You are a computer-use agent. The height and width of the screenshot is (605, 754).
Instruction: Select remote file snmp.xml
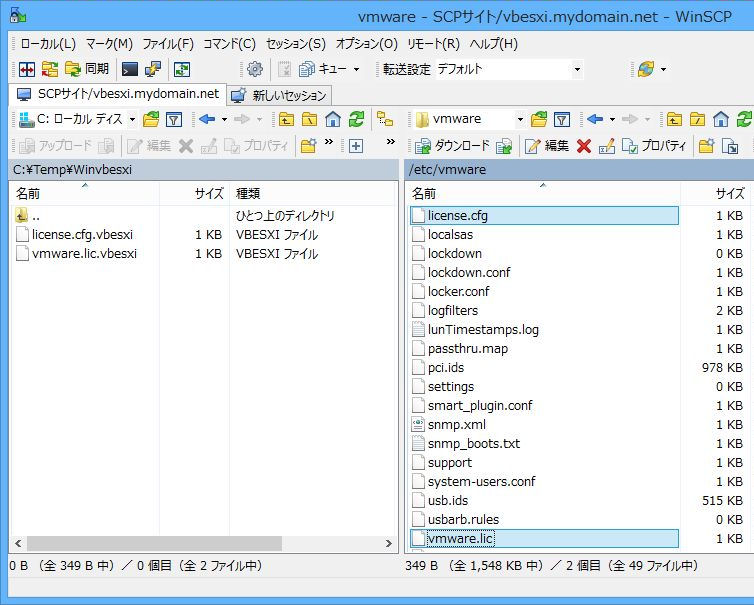tap(457, 425)
